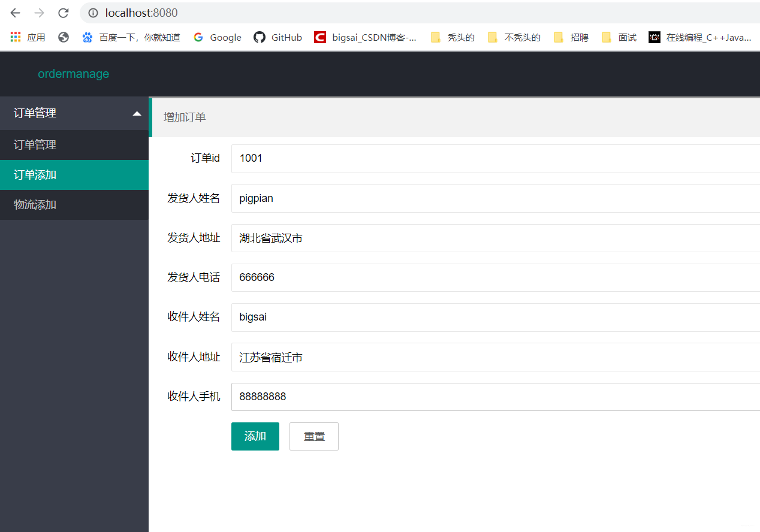Open the GitHub bookmark

tap(278, 37)
